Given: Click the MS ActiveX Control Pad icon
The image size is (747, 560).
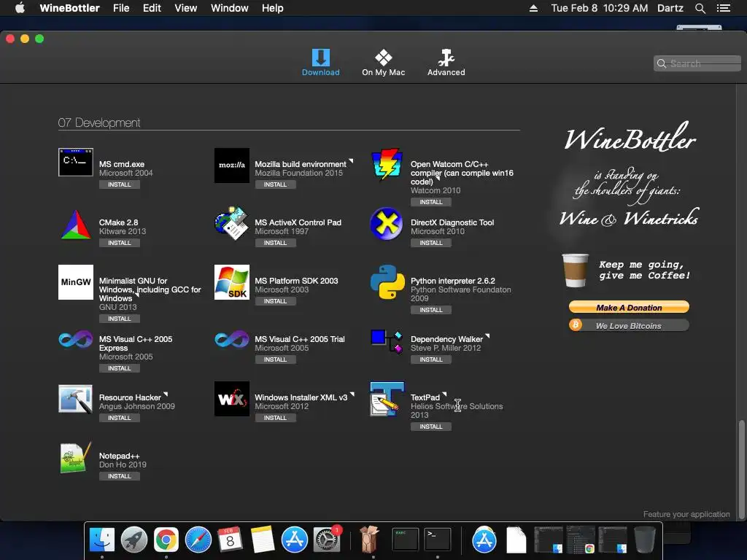Looking at the screenshot, I should pos(231,223).
